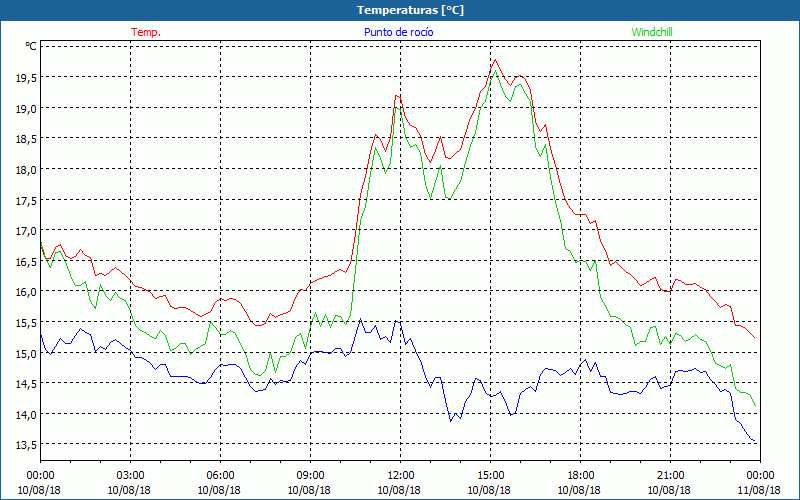
Task: Click the 15:00 time axis label
Action: point(490,476)
